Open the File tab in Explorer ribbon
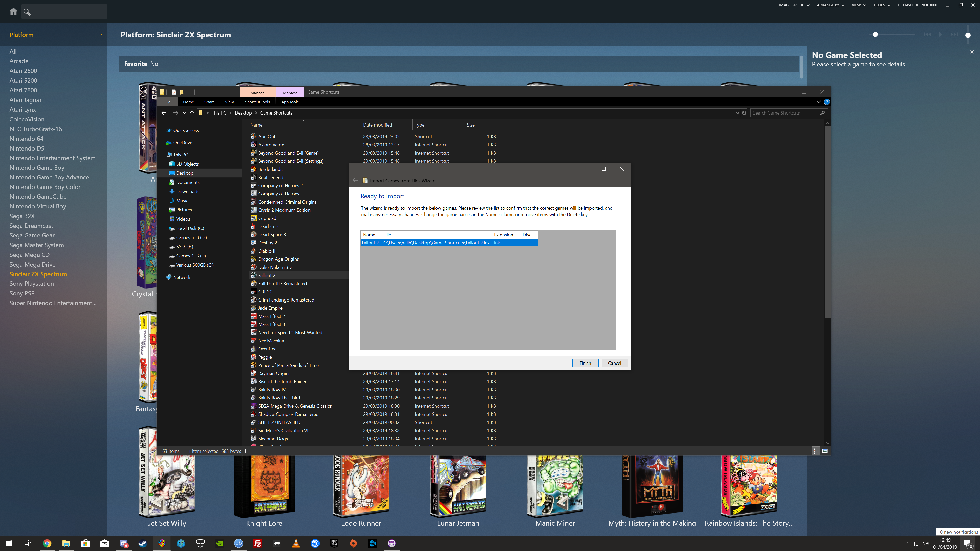Image resolution: width=980 pixels, height=551 pixels. click(167, 102)
